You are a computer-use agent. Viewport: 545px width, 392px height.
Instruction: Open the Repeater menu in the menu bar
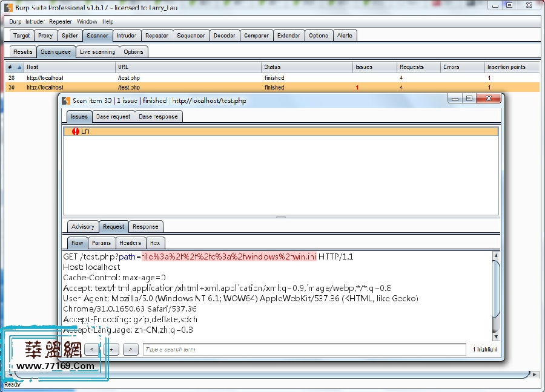tap(61, 21)
